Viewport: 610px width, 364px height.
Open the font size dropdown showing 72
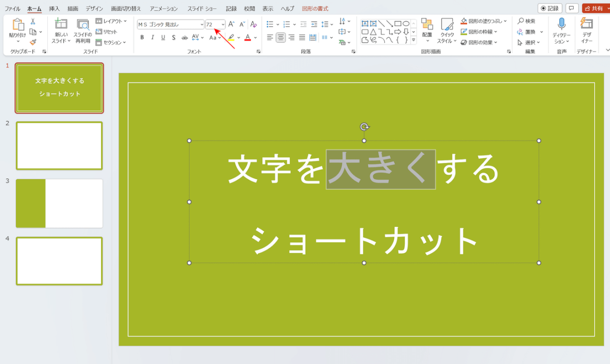[x=223, y=25]
